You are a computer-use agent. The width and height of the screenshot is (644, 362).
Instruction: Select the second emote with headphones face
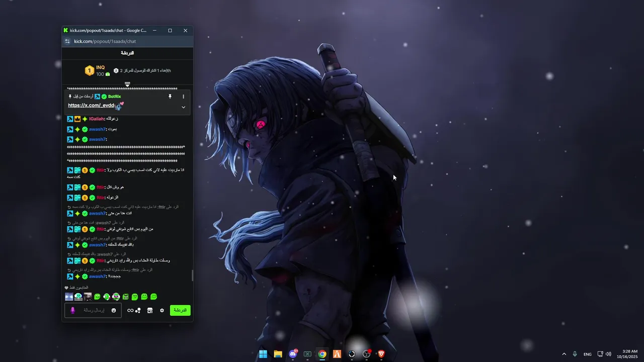[x=78, y=297]
